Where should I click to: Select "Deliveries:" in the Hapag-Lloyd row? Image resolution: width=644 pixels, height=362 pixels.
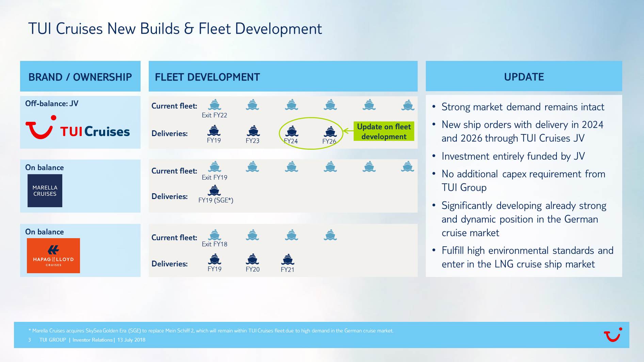[170, 264]
